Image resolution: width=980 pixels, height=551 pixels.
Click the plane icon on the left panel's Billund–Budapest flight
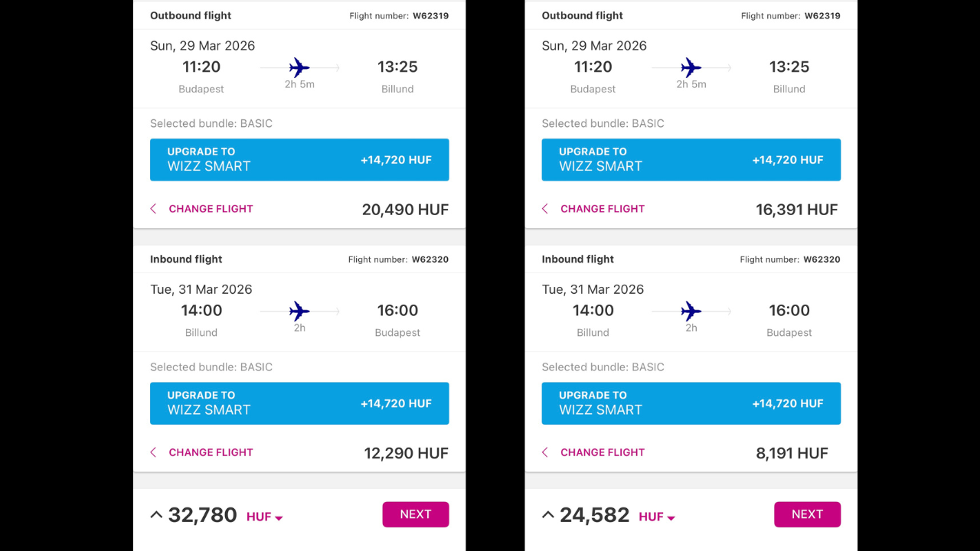[299, 311]
